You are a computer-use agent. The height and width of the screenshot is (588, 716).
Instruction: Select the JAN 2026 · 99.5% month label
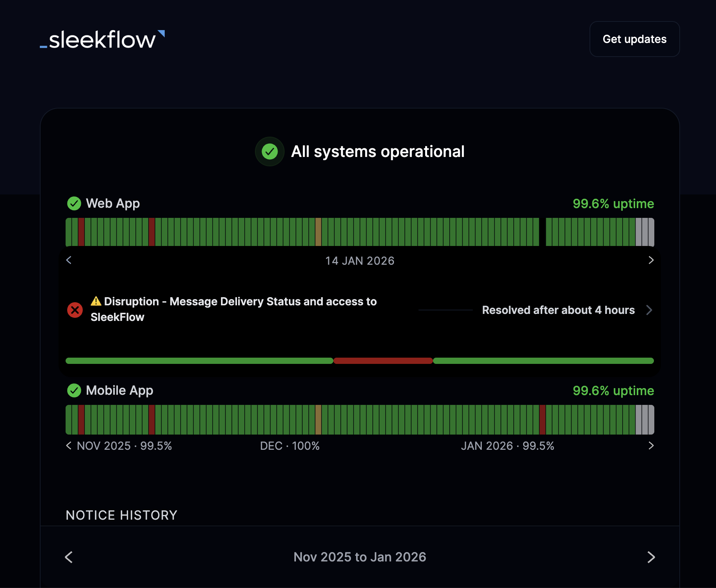coord(508,445)
